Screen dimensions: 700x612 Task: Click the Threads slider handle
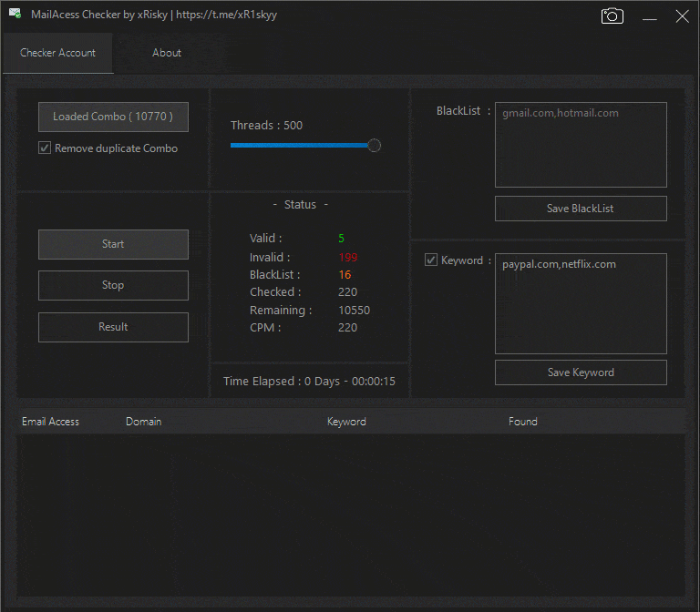tap(374, 145)
